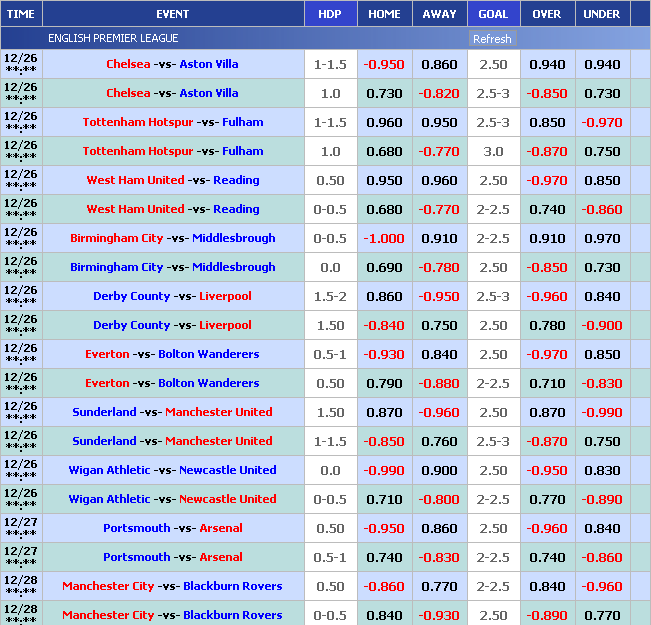Select home odds -0.860 for Manchester City vs Blackburn
The image size is (651, 625).
tap(384, 586)
